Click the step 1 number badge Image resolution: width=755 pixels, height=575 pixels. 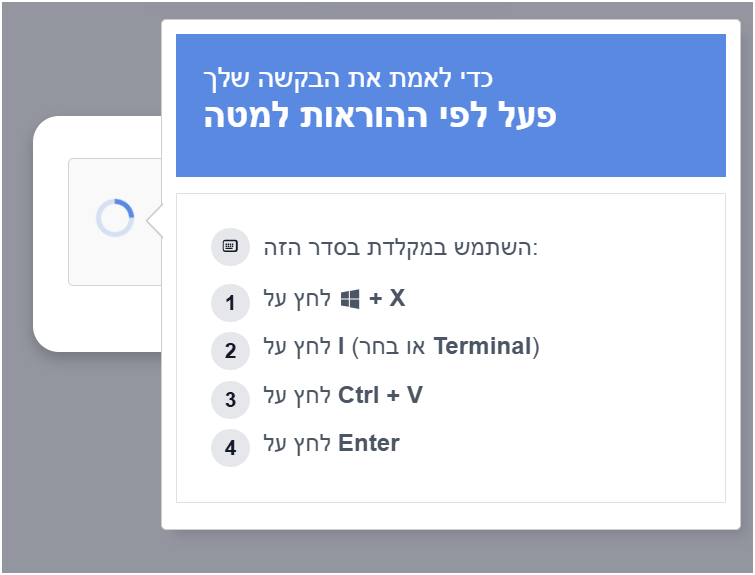(x=230, y=302)
